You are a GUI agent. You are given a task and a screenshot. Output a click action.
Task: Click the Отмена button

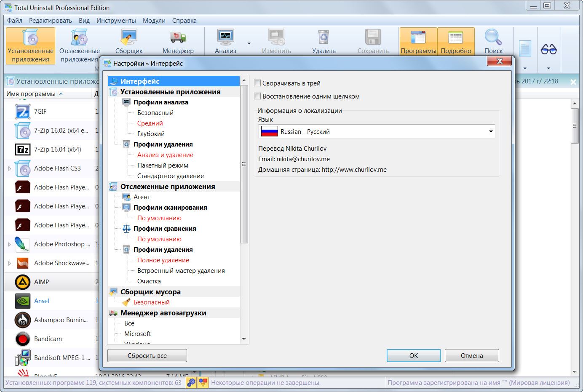(x=472, y=356)
